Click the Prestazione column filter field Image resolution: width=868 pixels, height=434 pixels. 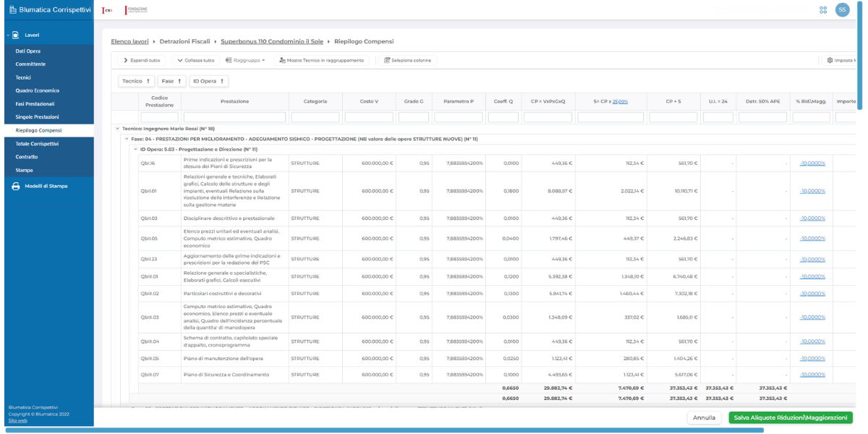tap(235, 116)
